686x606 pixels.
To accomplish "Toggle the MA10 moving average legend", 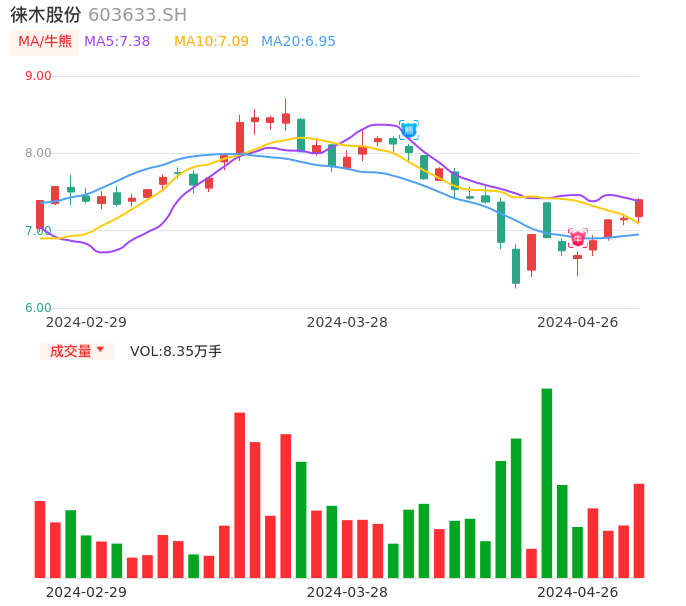I will [211, 42].
